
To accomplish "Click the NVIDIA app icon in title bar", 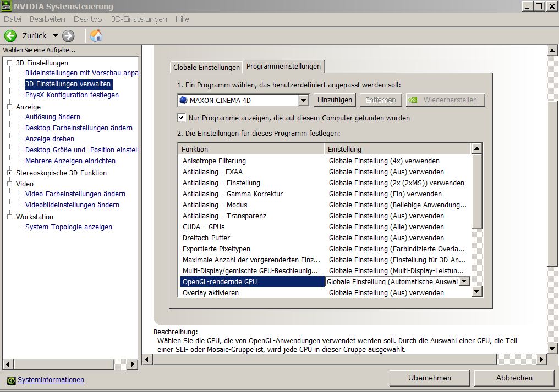I will pyautogui.click(x=7, y=6).
